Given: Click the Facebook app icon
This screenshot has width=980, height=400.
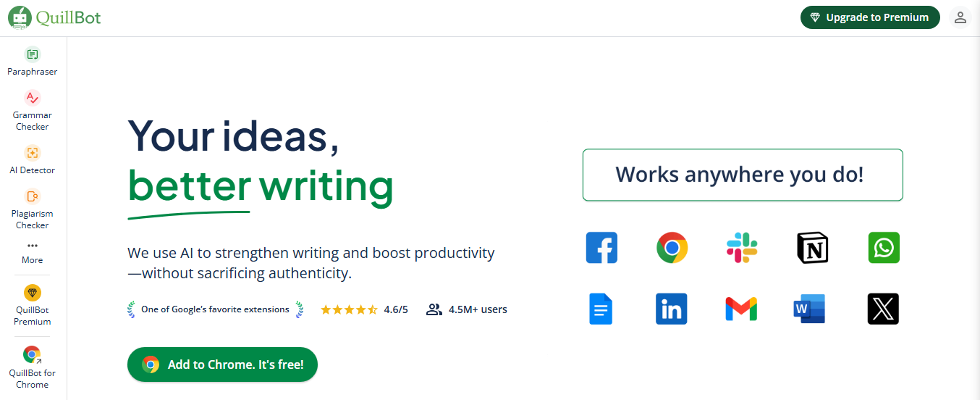Looking at the screenshot, I should 601,248.
